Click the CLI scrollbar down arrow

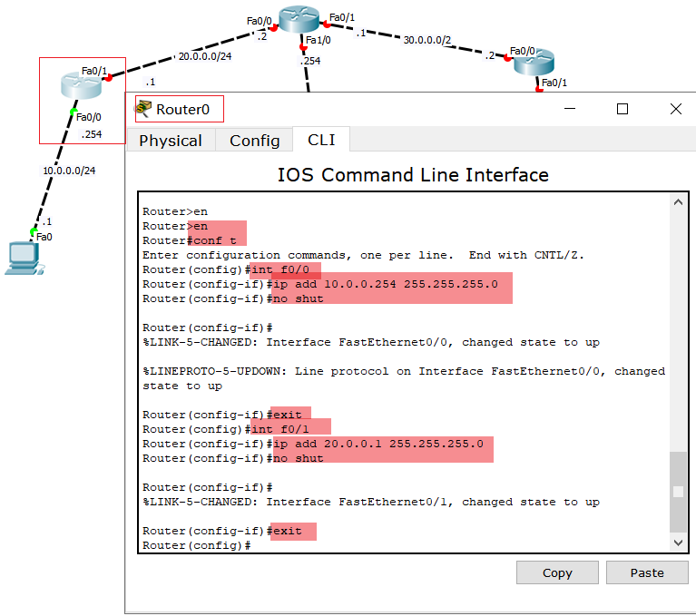point(678,543)
